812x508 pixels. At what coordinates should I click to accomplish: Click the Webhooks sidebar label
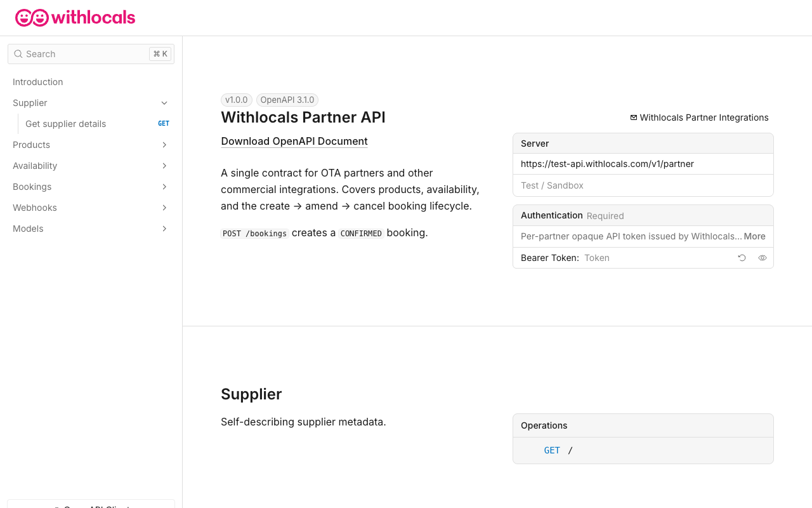pos(35,208)
